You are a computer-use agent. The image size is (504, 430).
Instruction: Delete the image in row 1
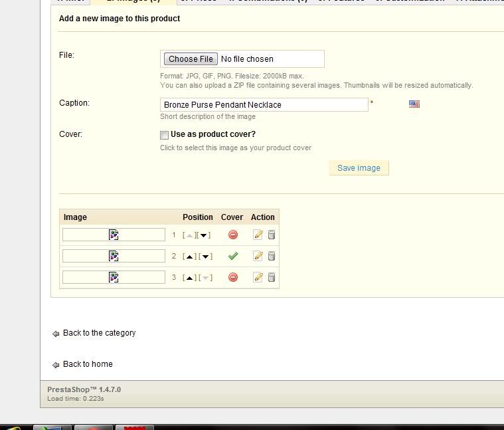(x=272, y=235)
